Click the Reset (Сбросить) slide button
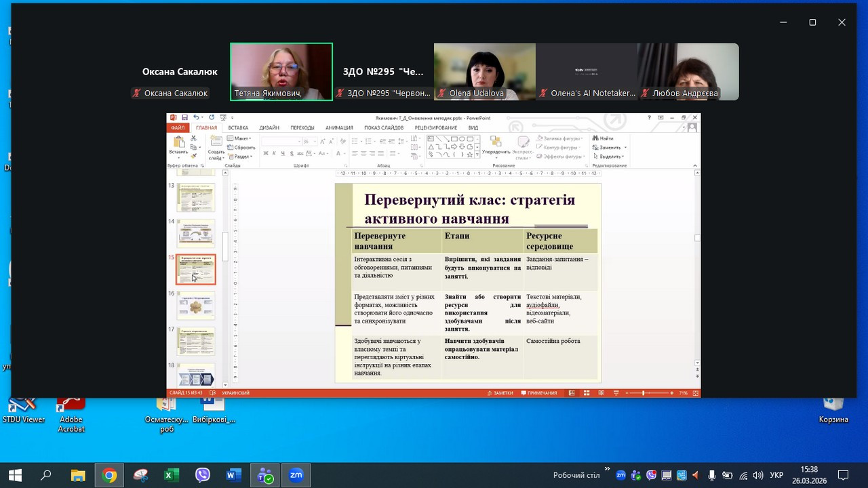The width and height of the screenshot is (868, 488). point(241,147)
